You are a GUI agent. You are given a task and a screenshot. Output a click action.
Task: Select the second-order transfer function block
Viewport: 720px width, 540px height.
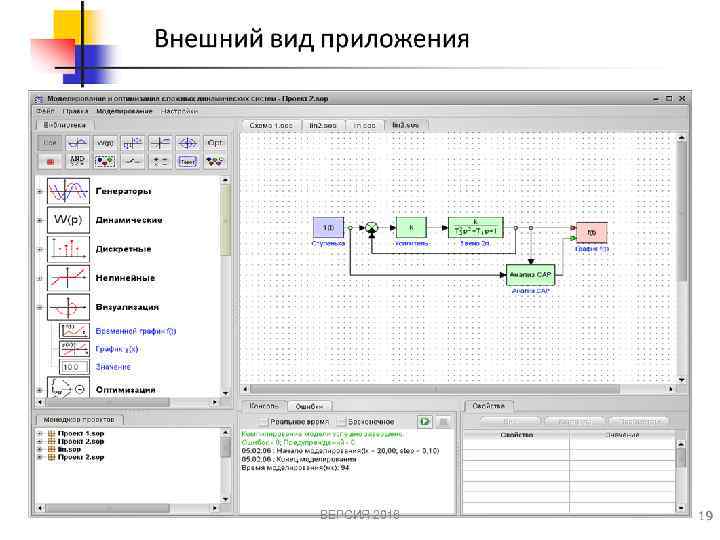(476, 228)
